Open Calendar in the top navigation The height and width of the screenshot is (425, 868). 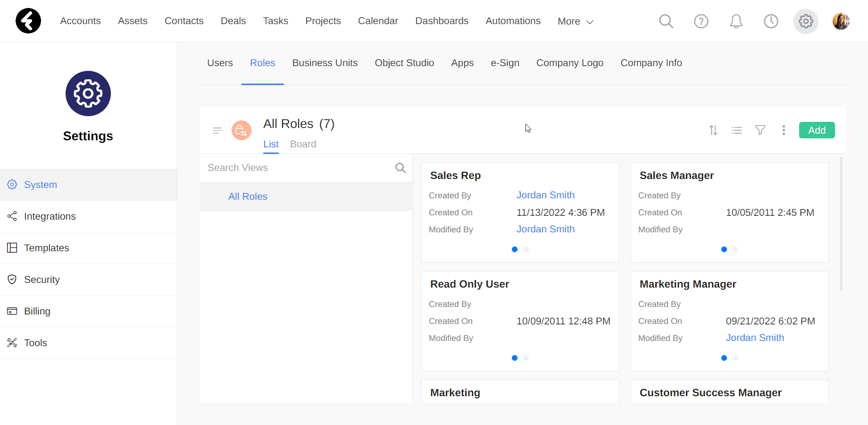[378, 21]
